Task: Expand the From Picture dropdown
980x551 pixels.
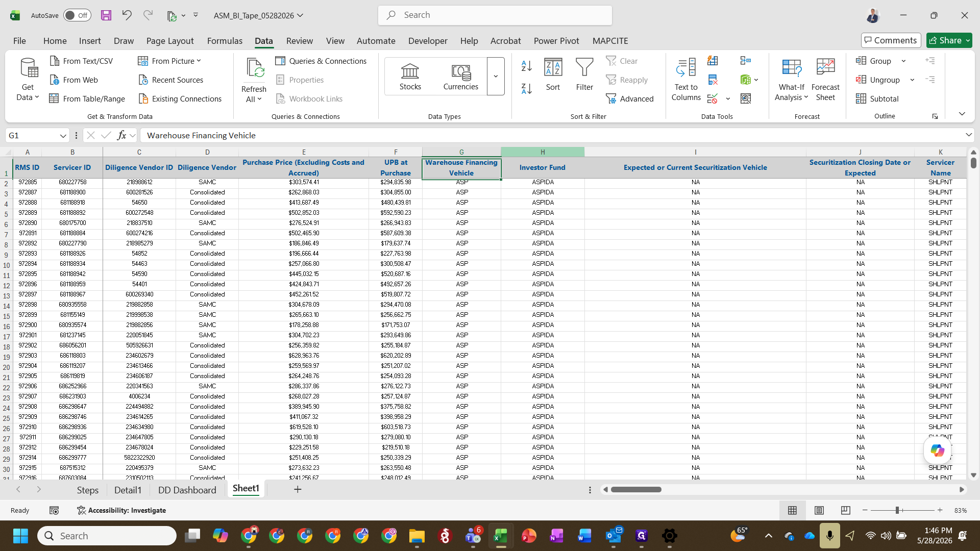Action: tap(199, 61)
